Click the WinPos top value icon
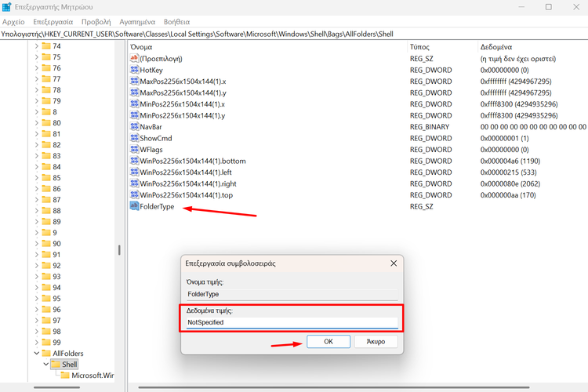Screen dimensions: 588x392 pos(134,194)
